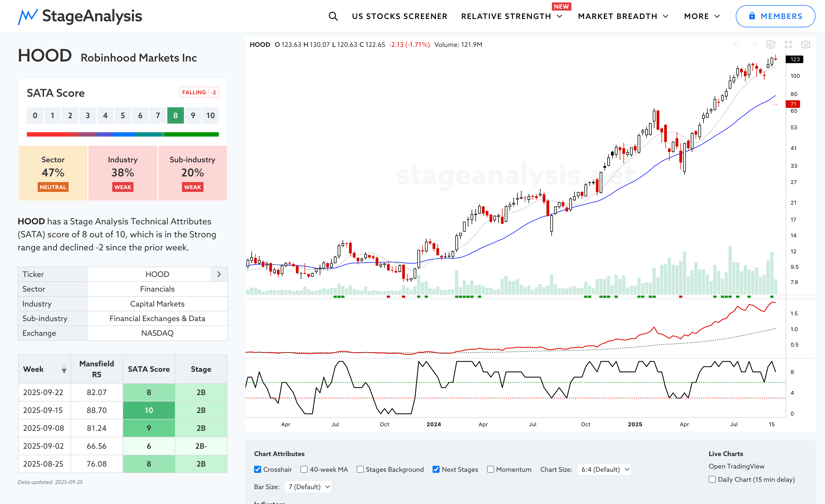Click the Stage column header
The height and width of the screenshot is (504, 825).
point(201,369)
